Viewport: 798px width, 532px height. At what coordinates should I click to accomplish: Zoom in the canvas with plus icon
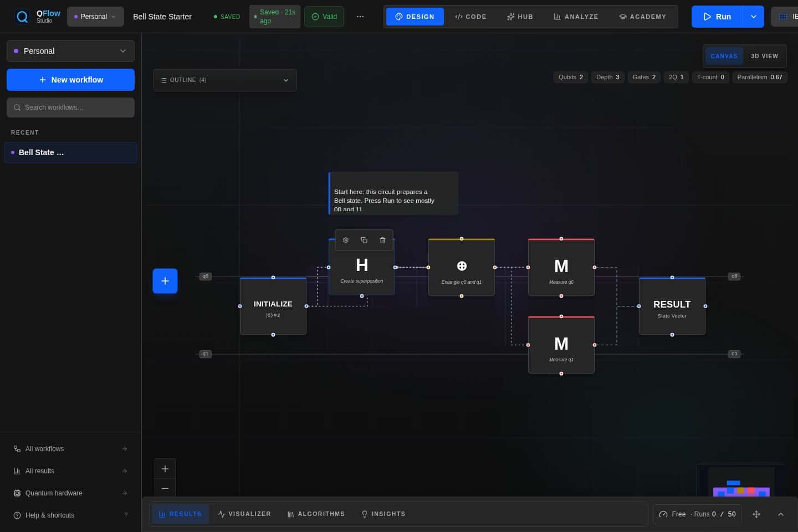(165, 469)
